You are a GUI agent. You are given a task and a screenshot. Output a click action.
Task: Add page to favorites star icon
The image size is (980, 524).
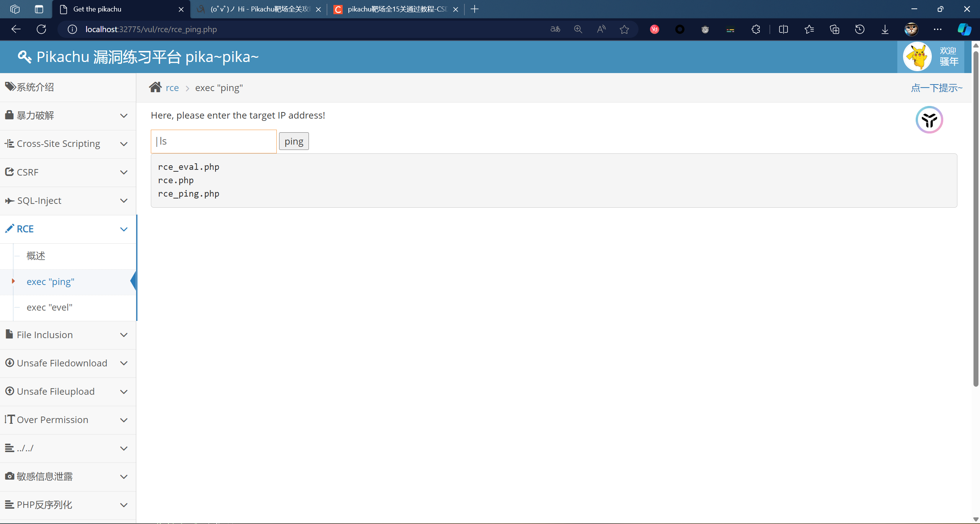point(624,29)
